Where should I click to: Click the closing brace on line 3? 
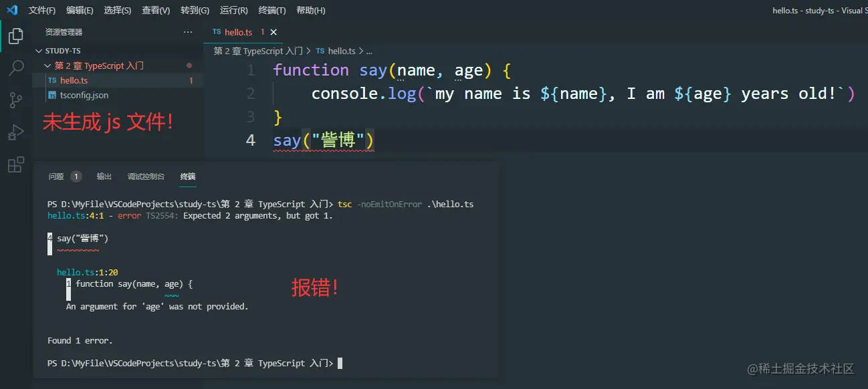(278, 118)
